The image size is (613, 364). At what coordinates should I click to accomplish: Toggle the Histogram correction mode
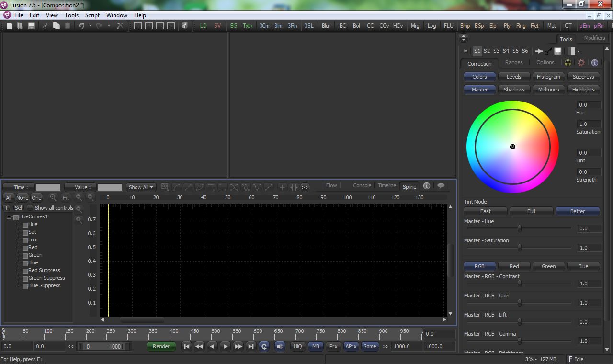548,77
